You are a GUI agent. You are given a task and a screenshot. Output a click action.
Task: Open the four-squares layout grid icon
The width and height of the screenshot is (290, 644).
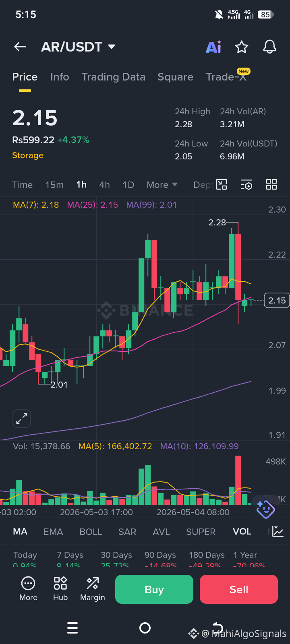[x=271, y=185]
